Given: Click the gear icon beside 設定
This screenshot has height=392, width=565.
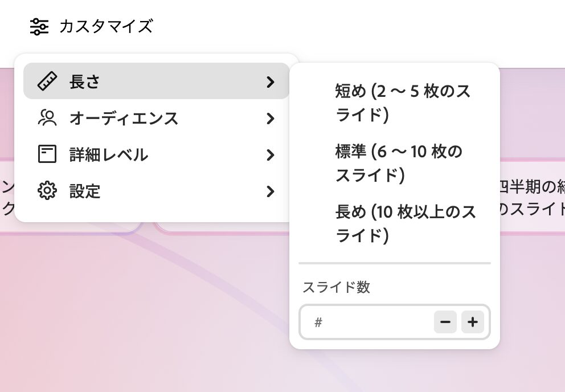Looking at the screenshot, I should coord(47,191).
